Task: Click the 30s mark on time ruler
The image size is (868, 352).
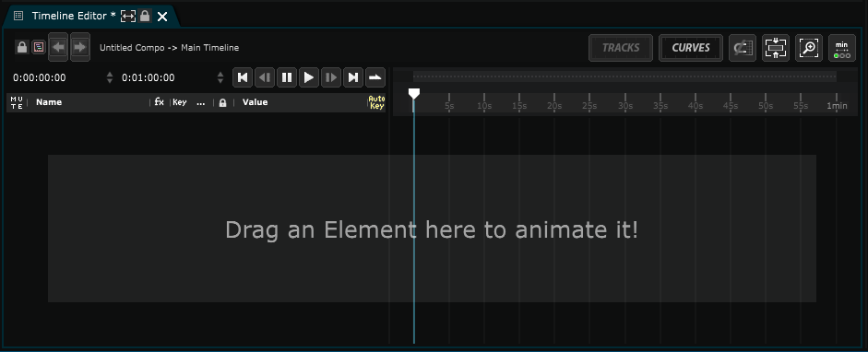Action: click(625, 106)
